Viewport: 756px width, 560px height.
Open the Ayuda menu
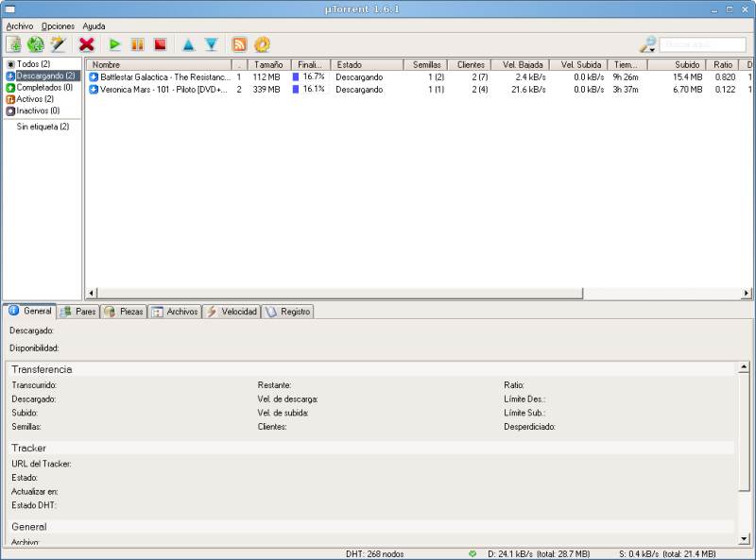(x=94, y=26)
